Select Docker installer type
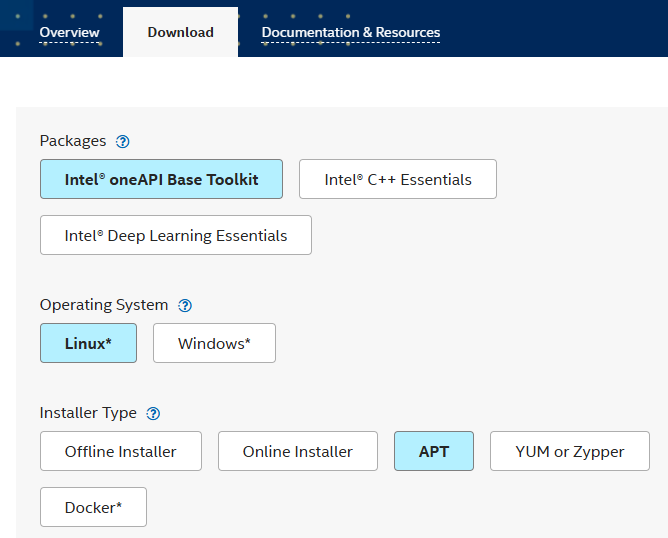Image resolution: width=668 pixels, height=538 pixels. 93,507
